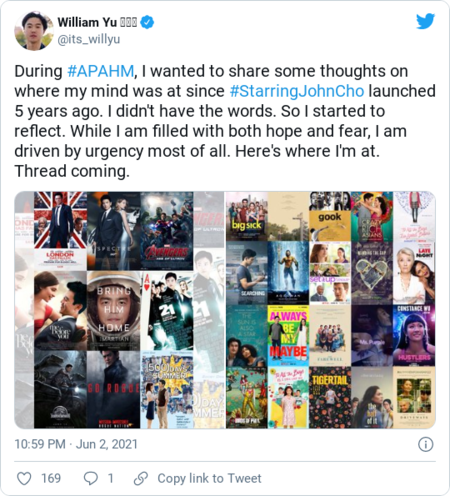Click the chain link icon

[x=141, y=479]
